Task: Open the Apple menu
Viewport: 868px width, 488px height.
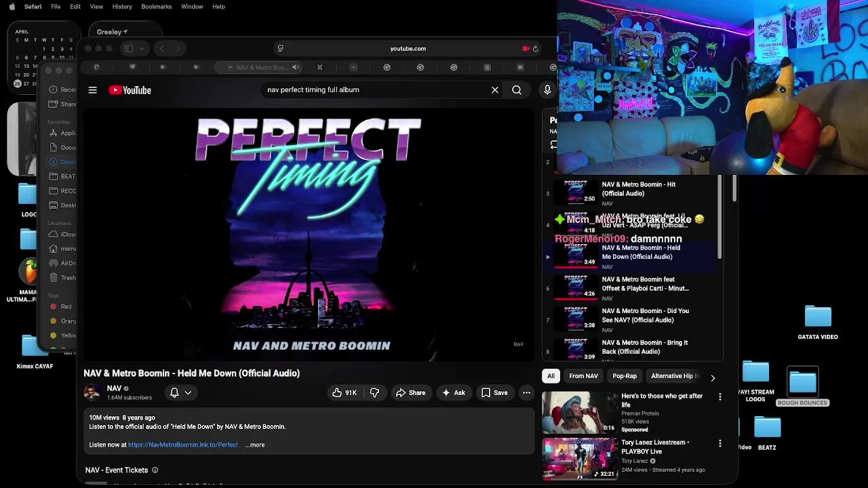Action: coord(12,7)
